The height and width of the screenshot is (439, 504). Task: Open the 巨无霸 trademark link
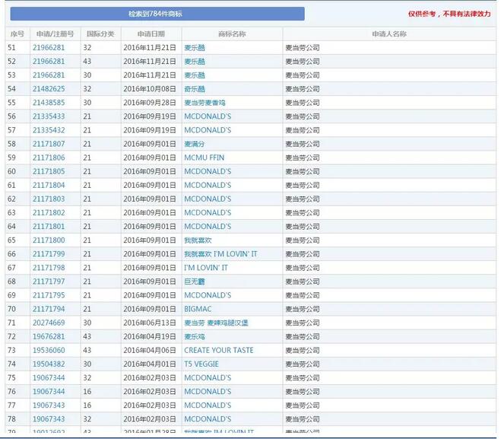(195, 282)
